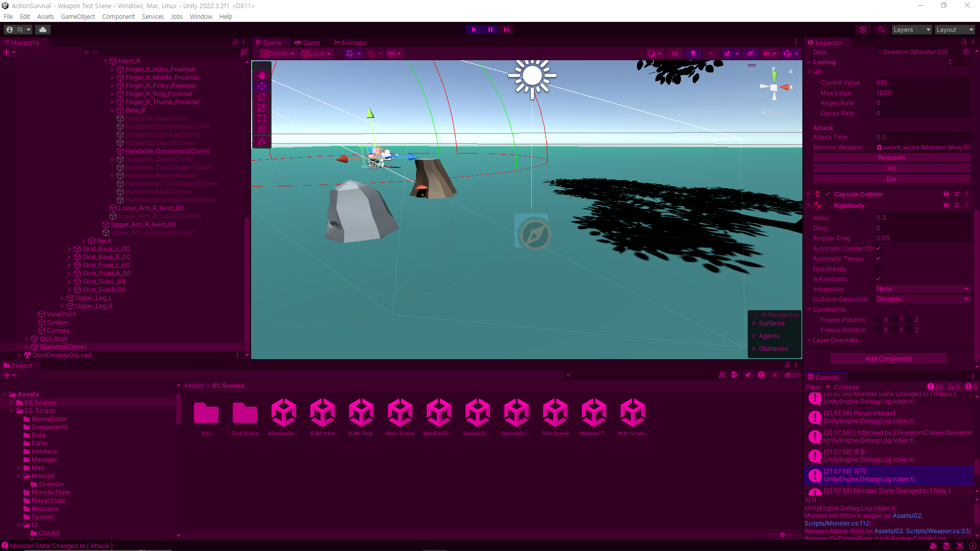The height and width of the screenshot is (551, 980).
Task: Pick Monster Weapon object selector circle
Action: point(966,147)
